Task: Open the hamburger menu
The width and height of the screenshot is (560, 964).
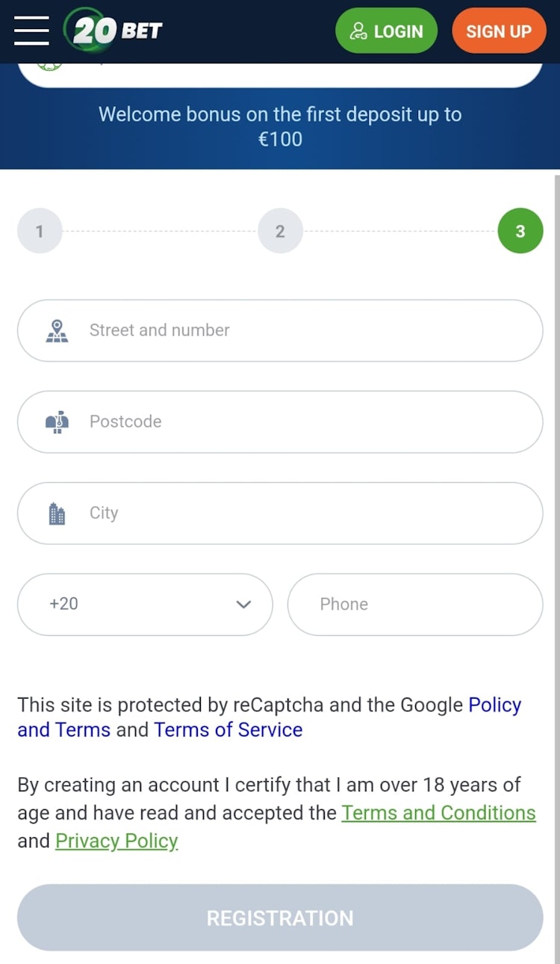Action: 31,31
